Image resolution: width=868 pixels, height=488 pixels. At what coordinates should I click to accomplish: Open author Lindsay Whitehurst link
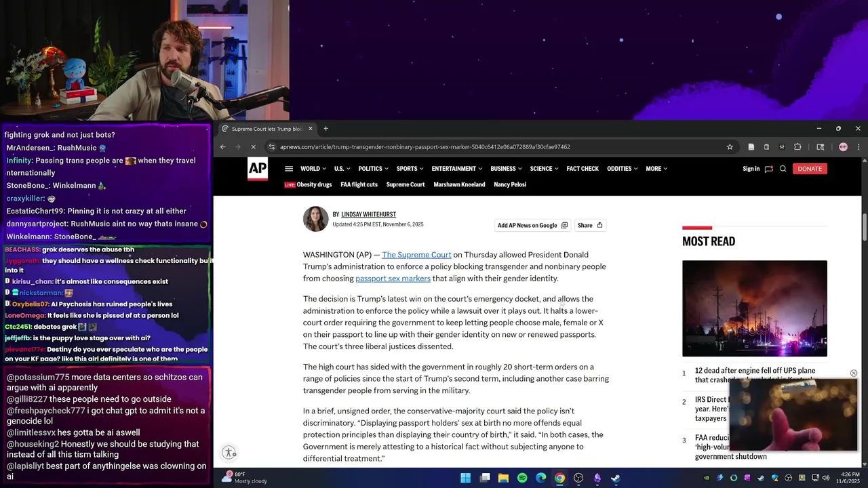pos(368,214)
